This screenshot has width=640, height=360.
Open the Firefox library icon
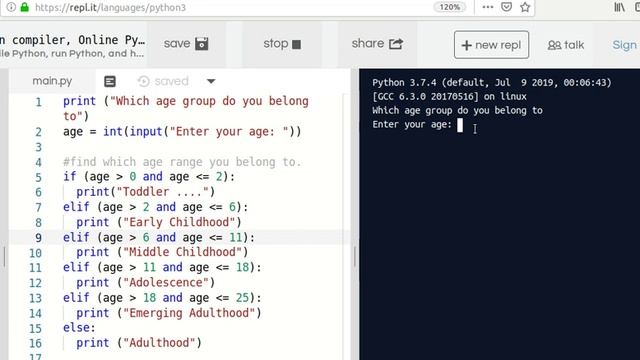(x=620, y=7)
